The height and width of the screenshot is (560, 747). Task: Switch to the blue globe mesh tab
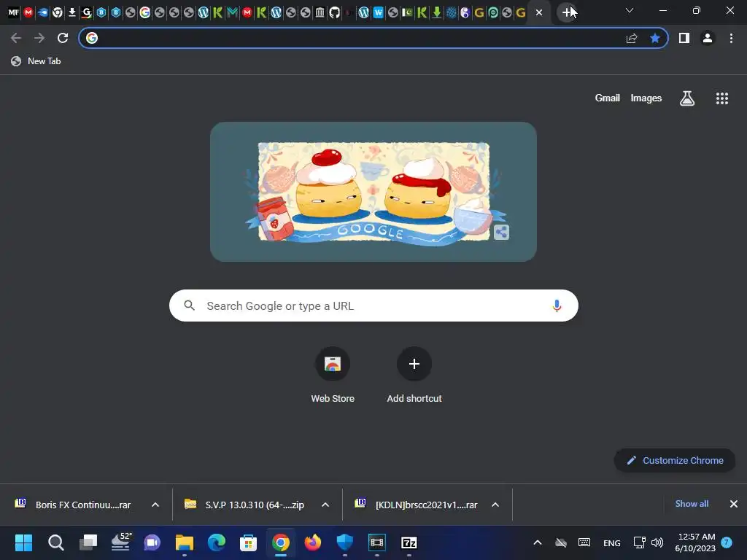[451, 12]
